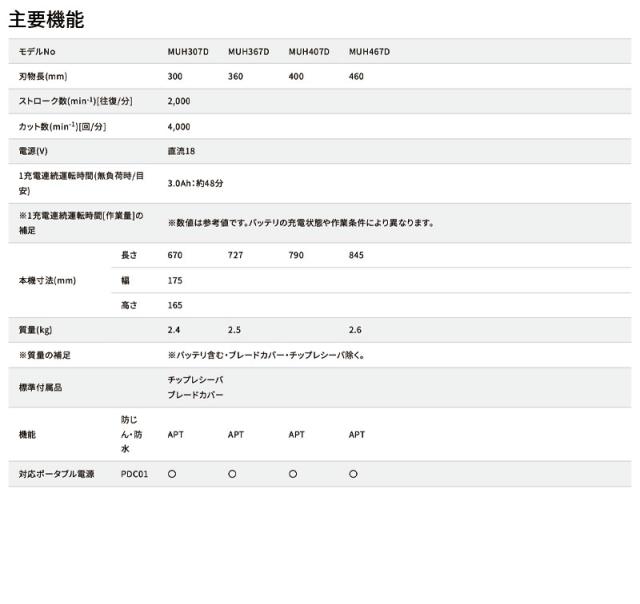This screenshot has width=640, height=604.
Task: Select model MUH407D header
Action: point(309,52)
